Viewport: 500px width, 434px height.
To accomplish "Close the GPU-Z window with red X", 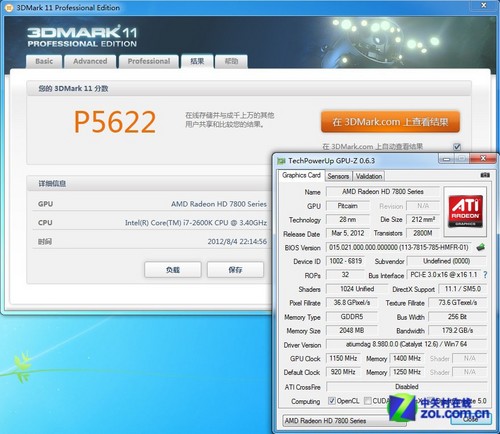I will click(483, 158).
